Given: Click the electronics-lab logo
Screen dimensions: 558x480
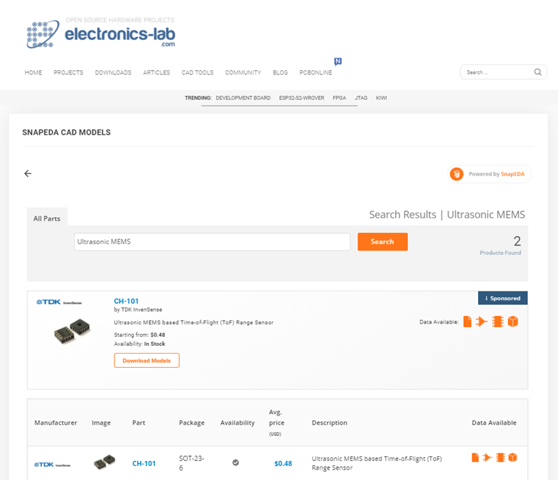Looking at the screenshot, I should (101, 33).
